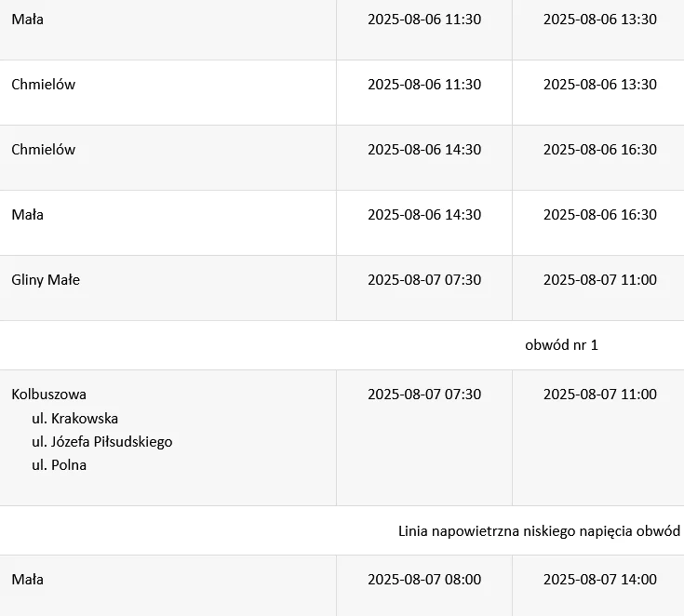The image size is (684, 616).
Task: Click the last Mała row at bottom
Action: pyautogui.click(x=28, y=580)
